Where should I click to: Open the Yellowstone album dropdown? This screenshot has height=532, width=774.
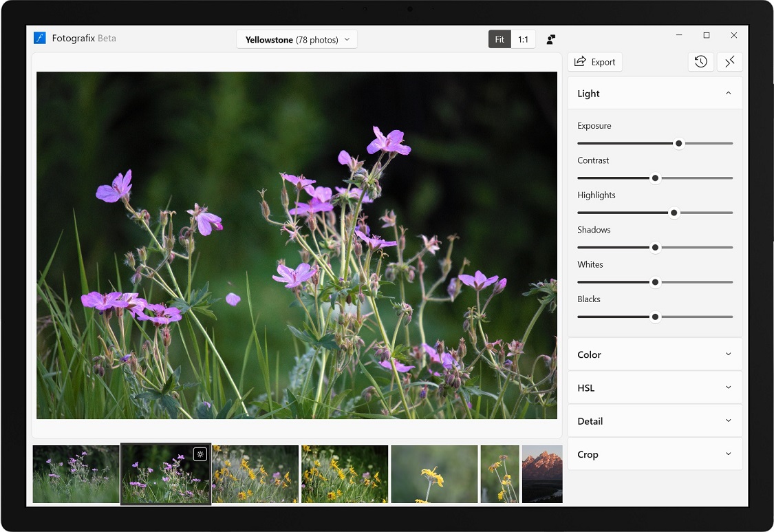(297, 39)
